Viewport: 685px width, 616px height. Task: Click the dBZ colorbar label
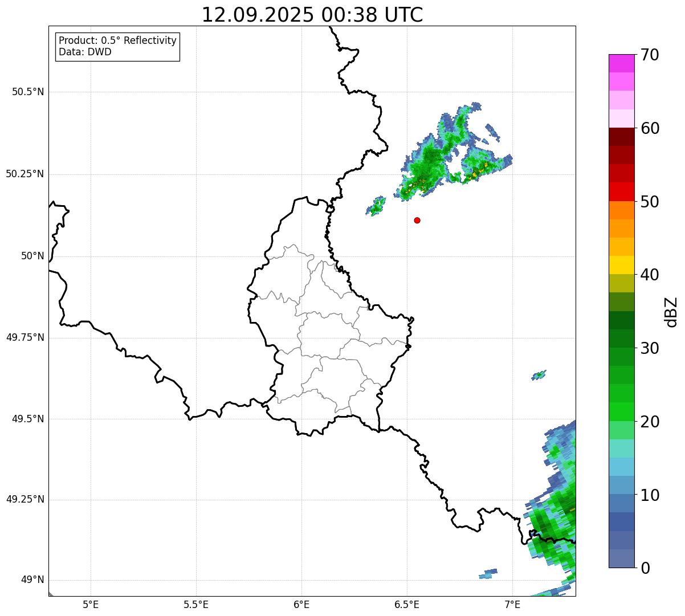671,312
